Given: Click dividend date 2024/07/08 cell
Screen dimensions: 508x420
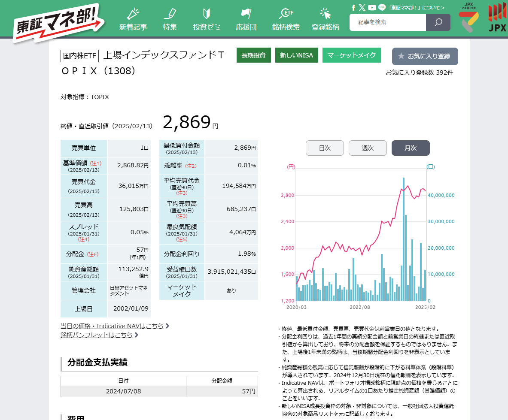Looking at the screenshot, I should pyautogui.click(x=123, y=391).
